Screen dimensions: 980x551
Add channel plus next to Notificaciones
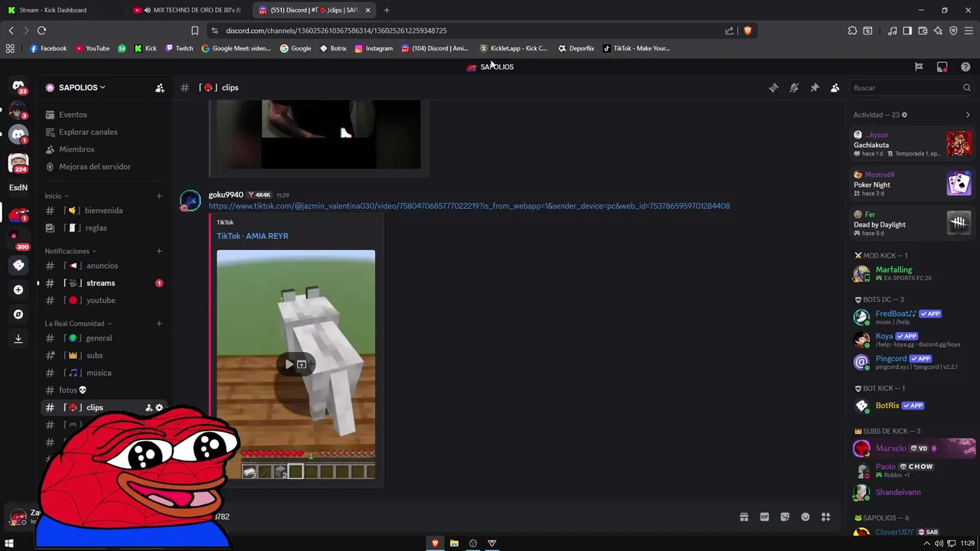click(x=159, y=251)
